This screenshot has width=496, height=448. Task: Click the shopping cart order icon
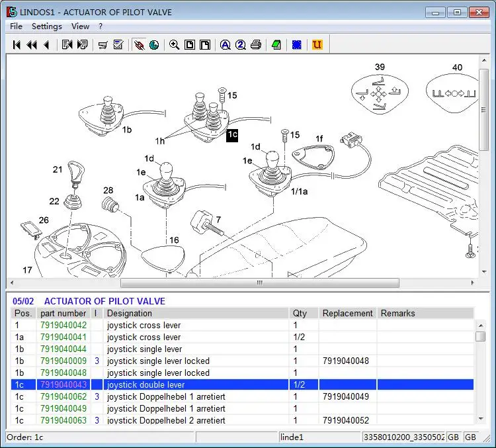click(103, 44)
